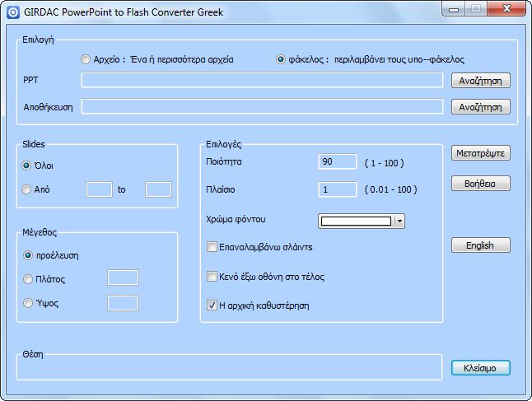This screenshot has width=532, height=401.
Task: Click the '( 1 - 100 )' quality range text
Action: (384, 163)
